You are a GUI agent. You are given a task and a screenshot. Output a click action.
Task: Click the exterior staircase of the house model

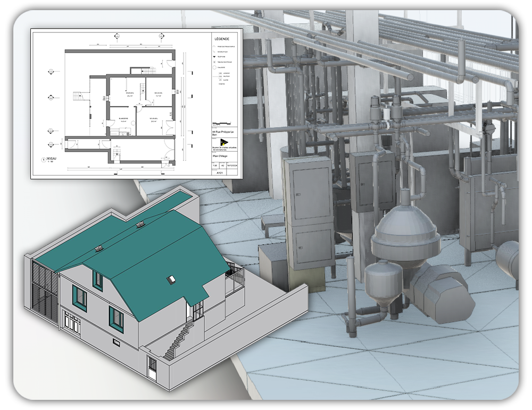coord(178,341)
